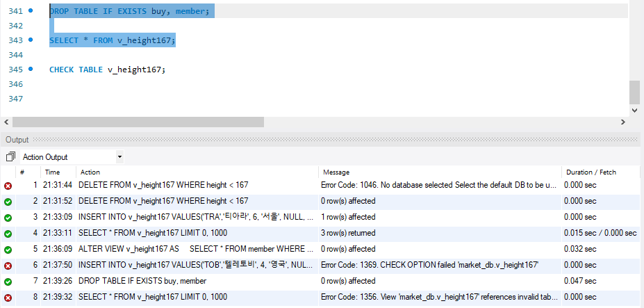Click the DROP TABLE IF EXISTS statement in editor

tap(129, 11)
